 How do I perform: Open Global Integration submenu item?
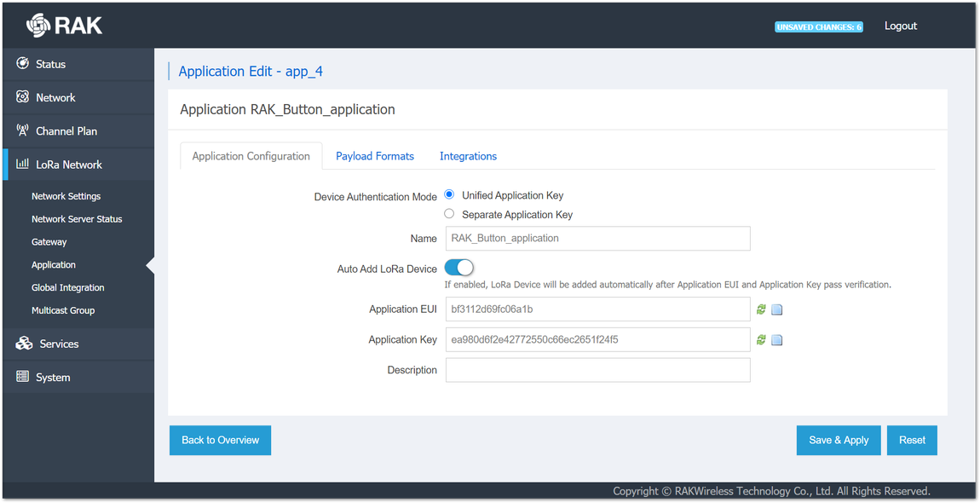click(x=68, y=288)
